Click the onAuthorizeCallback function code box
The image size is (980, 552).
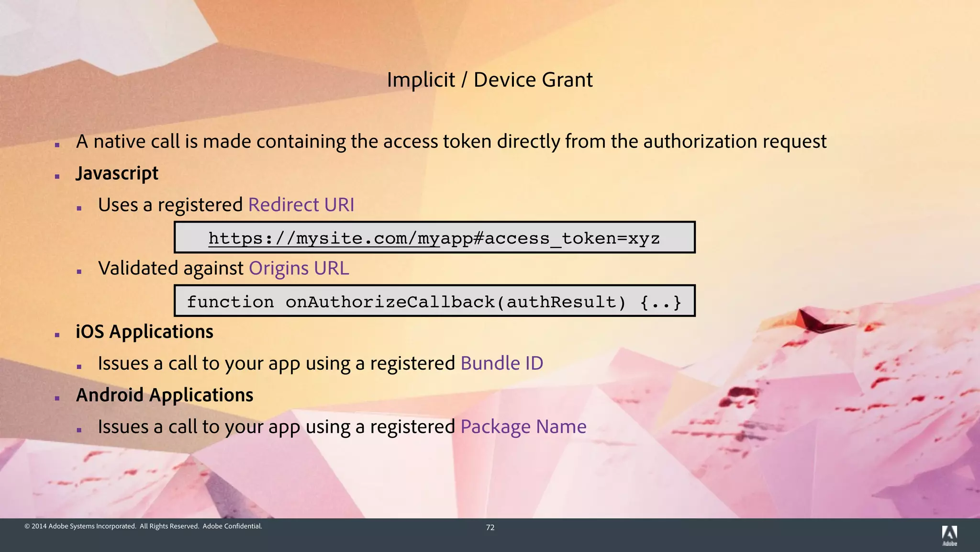tap(434, 301)
